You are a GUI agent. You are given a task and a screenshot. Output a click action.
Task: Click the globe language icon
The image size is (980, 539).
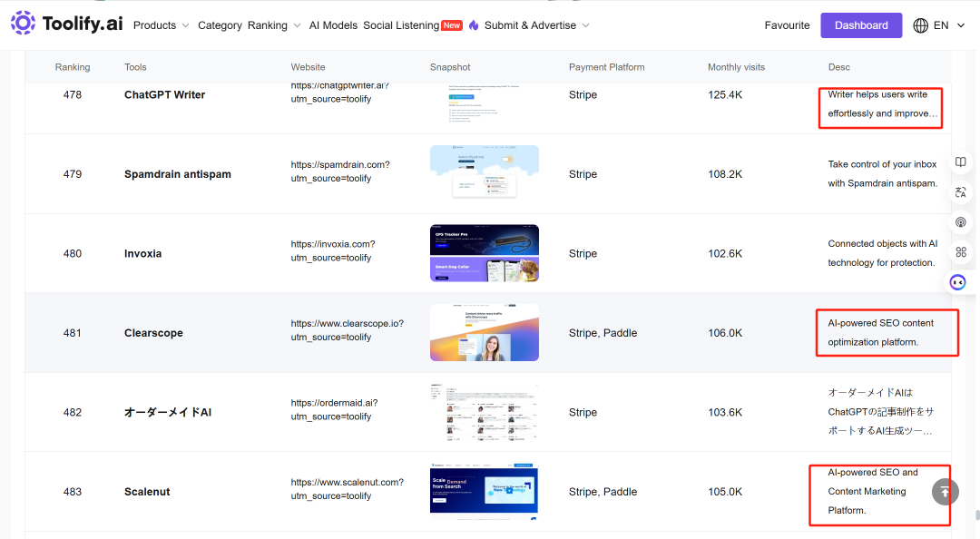tap(921, 25)
